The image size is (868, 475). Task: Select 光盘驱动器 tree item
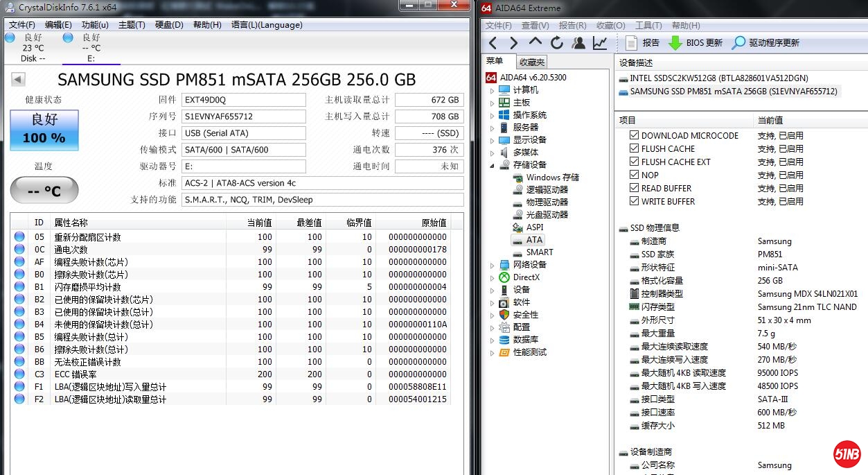547,215
